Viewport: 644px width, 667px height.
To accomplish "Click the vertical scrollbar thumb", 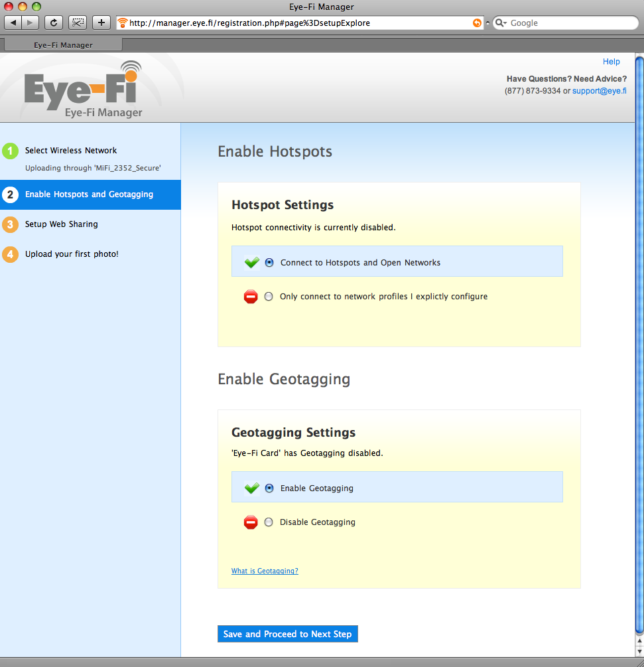I will (639, 344).
